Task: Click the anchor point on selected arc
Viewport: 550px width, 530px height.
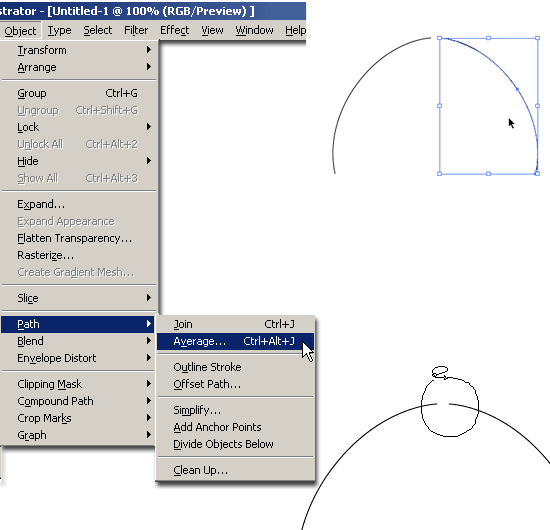Action: [x=517, y=89]
